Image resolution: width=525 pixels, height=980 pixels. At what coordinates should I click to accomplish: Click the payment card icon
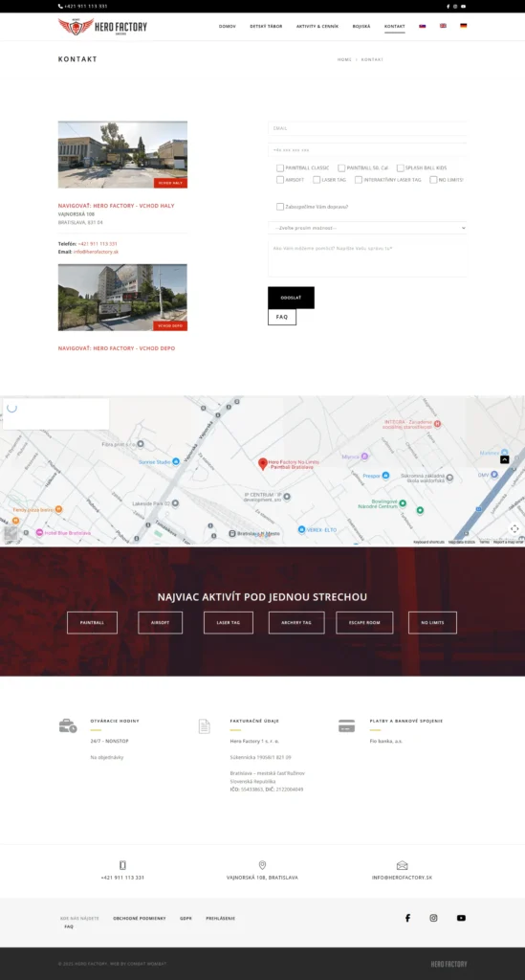click(346, 726)
